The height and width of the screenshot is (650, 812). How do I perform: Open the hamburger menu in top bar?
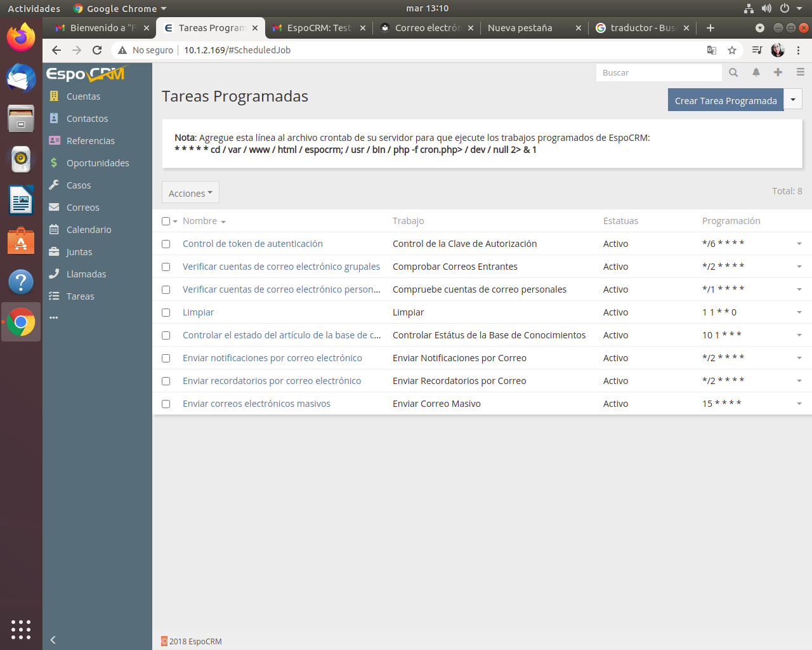click(801, 72)
